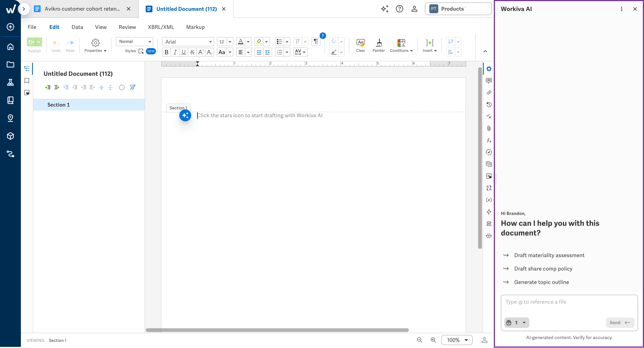Toggle the outline panel view icon
Viewport: 644px width, 348px height.
pyautogui.click(x=27, y=69)
